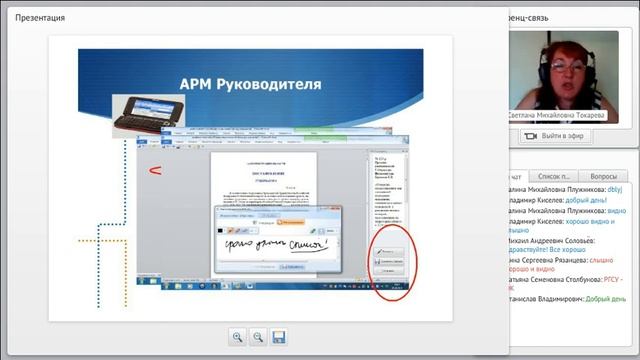Zoom in on the presentation slide

238,337
